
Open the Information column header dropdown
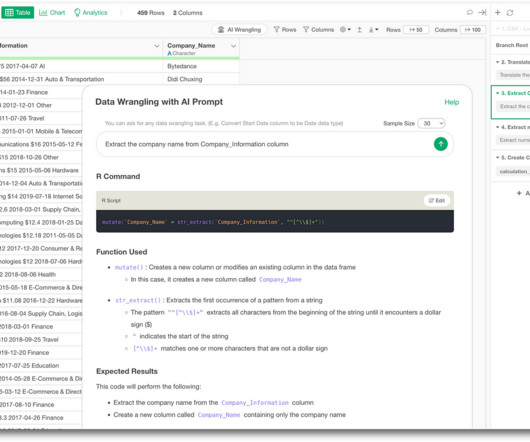(x=157, y=46)
